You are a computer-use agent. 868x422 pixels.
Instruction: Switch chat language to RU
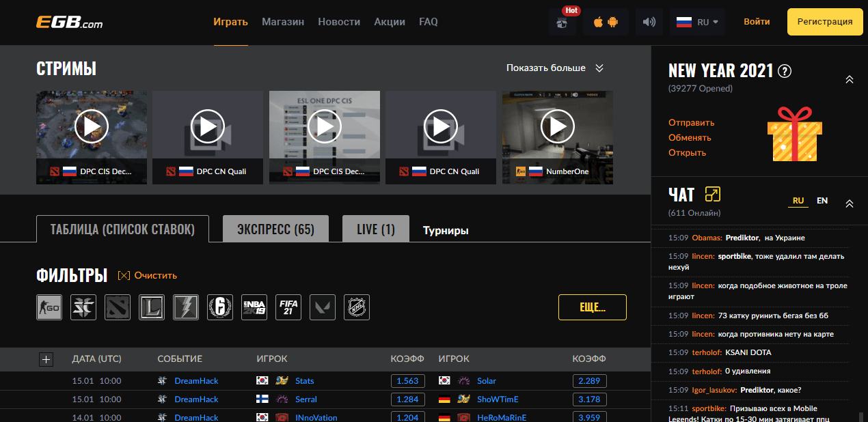tap(798, 201)
